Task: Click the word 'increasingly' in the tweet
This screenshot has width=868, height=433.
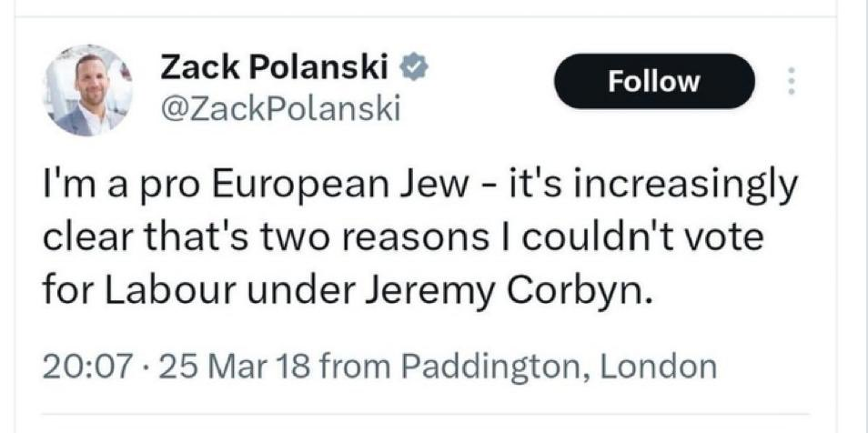Action: [x=693, y=187]
